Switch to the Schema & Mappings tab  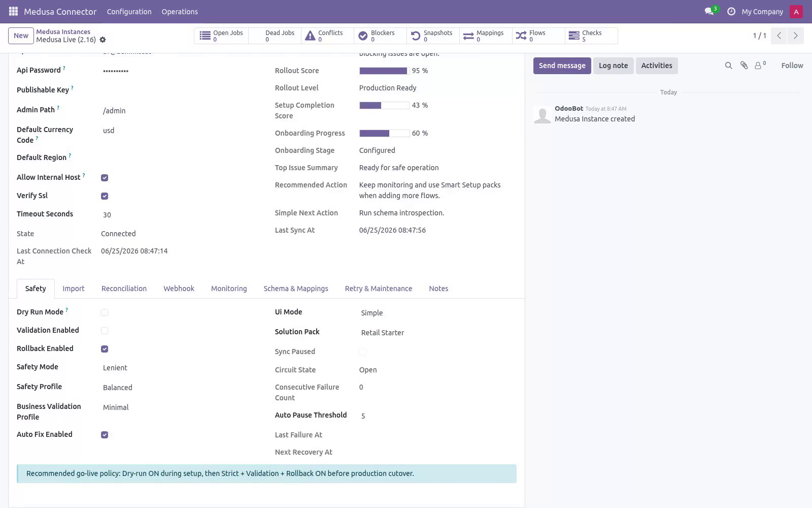(296, 289)
